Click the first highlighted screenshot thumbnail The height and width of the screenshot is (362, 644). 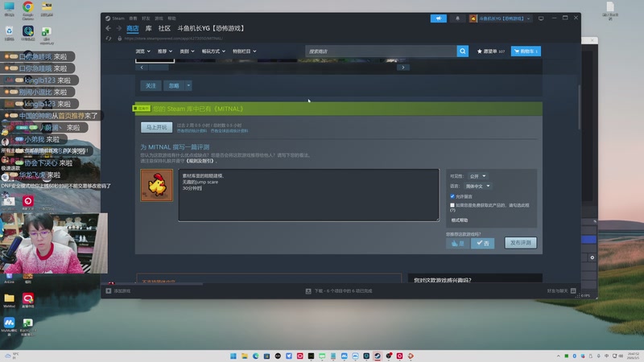tap(155, 61)
